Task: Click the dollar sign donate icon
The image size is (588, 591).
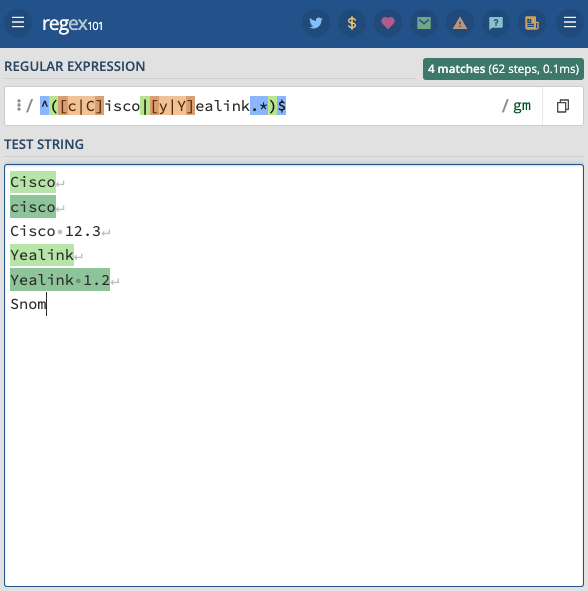Action: point(352,23)
